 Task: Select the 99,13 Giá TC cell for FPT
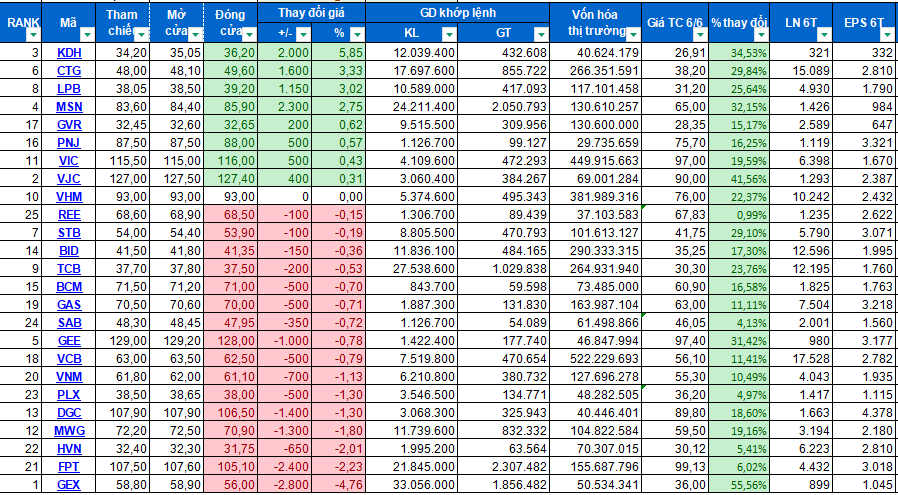tap(675, 468)
